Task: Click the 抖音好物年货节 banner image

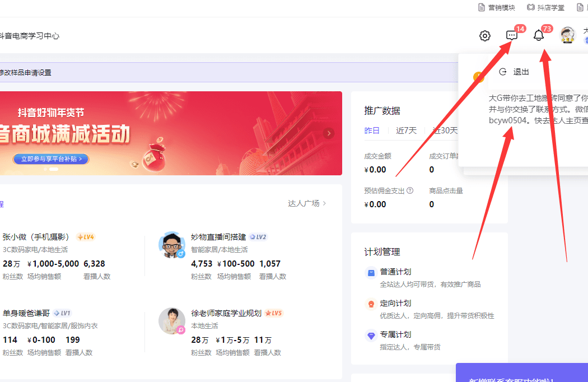Action: (171, 133)
